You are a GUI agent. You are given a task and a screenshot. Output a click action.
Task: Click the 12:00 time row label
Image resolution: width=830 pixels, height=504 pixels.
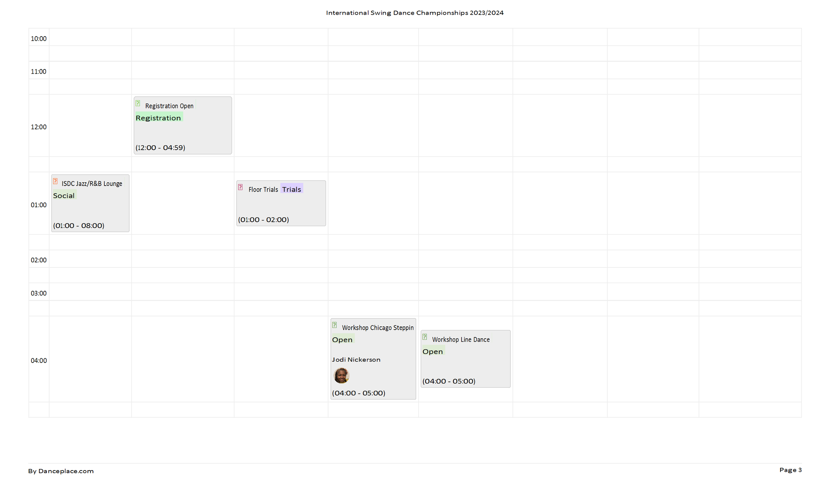39,127
